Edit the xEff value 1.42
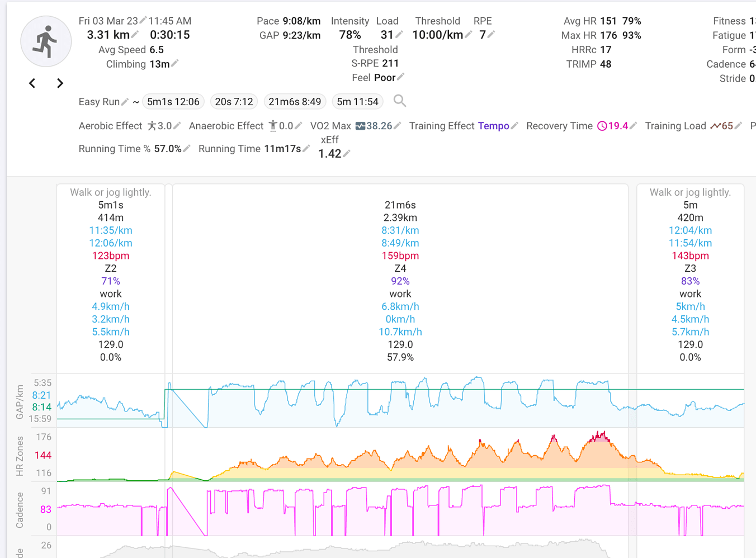The image size is (756, 558). click(x=348, y=153)
